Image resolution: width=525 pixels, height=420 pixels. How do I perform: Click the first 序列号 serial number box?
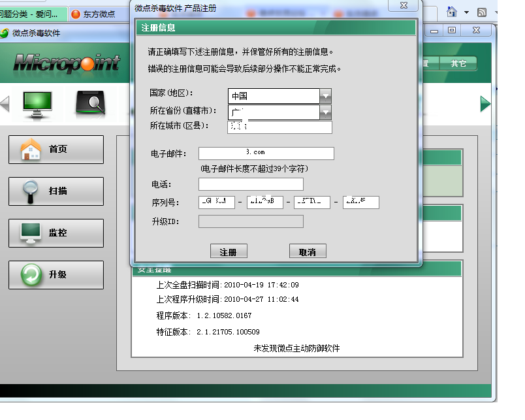pos(217,202)
